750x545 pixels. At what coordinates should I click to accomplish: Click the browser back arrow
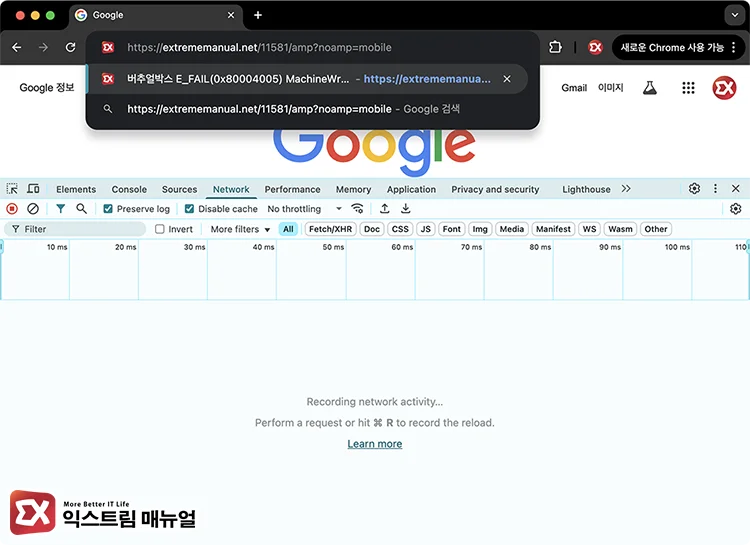point(17,47)
